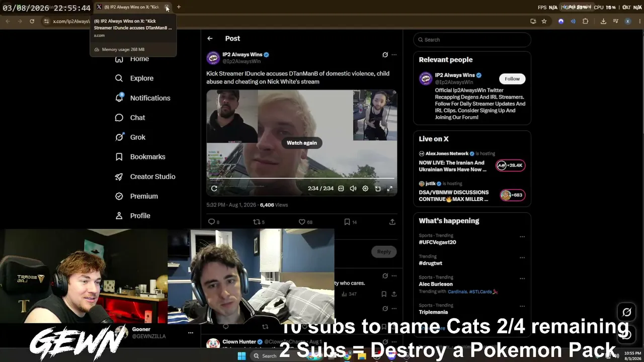This screenshot has height=362, width=644.
Task: Open the more options menu on the post
Action: pos(394,55)
